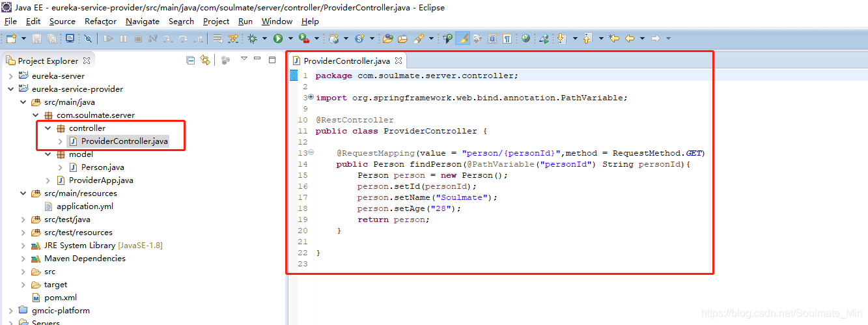This screenshot has width=868, height=325.
Task: Collapse the src/main/java folder
Action: [23, 102]
